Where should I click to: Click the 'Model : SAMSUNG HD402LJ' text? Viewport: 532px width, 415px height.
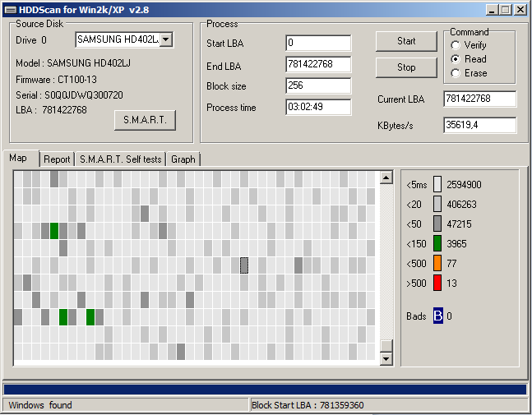point(73,63)
